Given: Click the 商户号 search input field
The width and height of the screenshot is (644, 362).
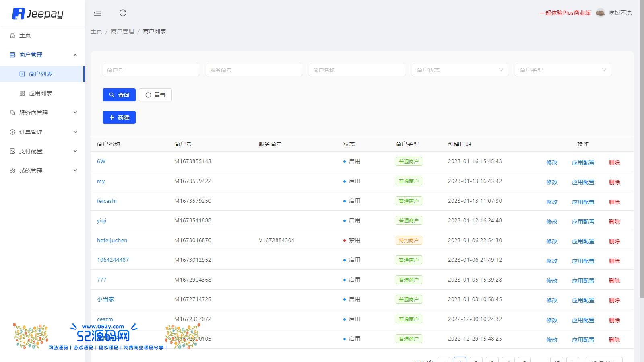Looking at the screenshot, I should 151,70.
